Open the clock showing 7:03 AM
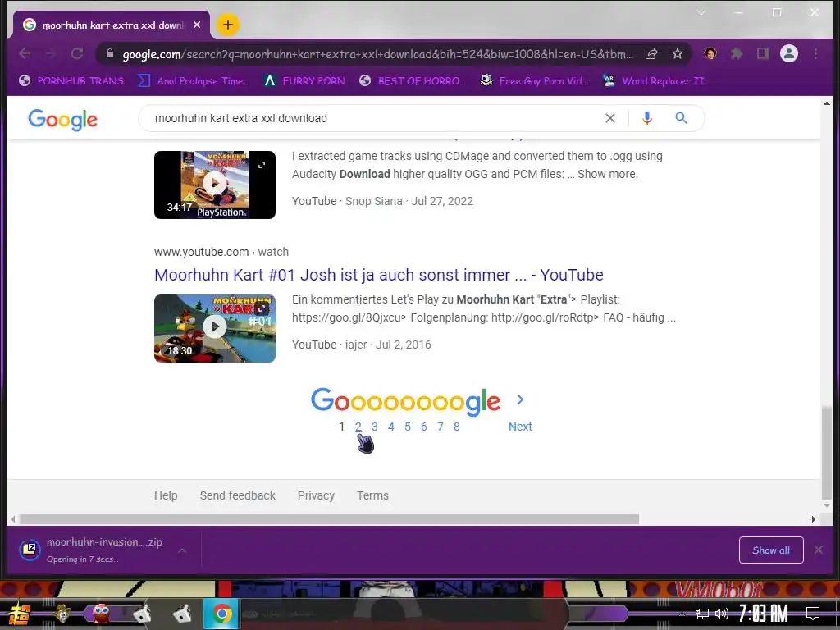The width and height of the screenshot is (840, 630). tap(764, 614)
